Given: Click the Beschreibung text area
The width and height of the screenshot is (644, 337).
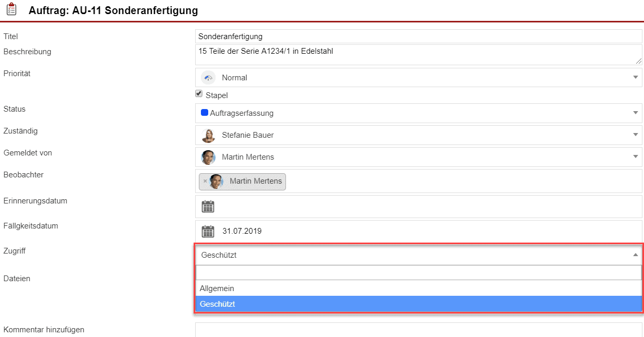Looking at the screenshot, I should tap(418, 55).
